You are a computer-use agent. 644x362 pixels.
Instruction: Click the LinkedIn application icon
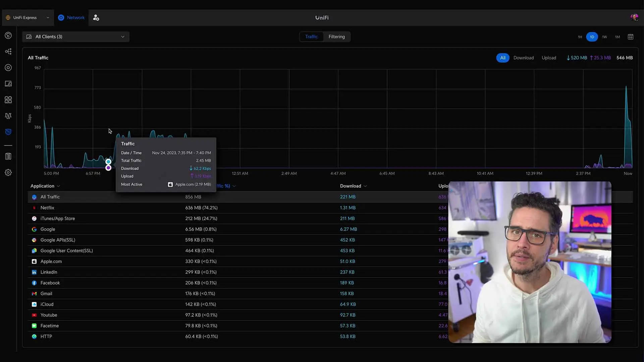coord(34,272)
